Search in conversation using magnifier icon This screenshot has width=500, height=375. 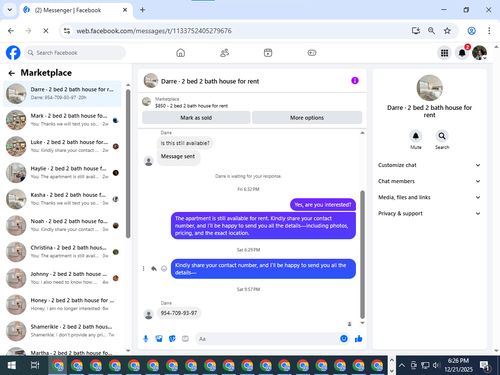tap(442, 136)
